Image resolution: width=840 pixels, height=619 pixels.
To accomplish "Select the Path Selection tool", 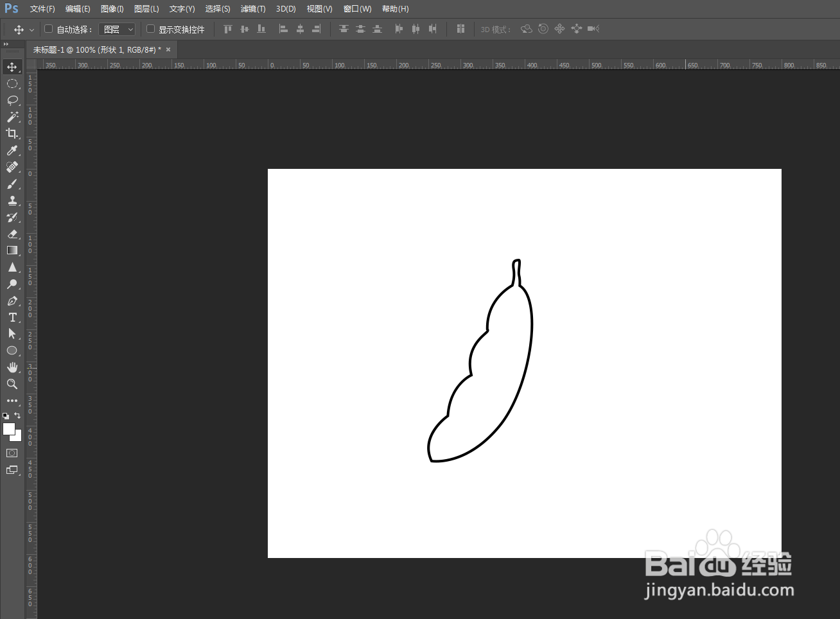I will tap(12, 334).
